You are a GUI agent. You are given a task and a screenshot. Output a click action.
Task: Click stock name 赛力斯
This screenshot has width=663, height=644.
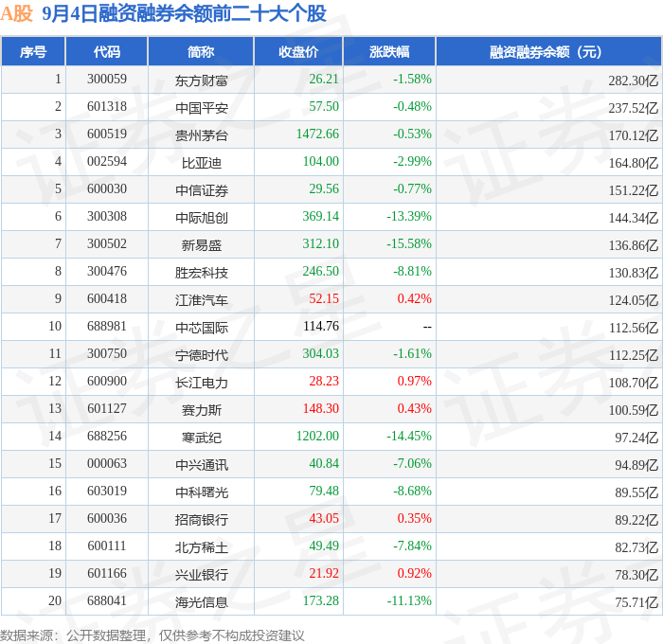[201, 410]
